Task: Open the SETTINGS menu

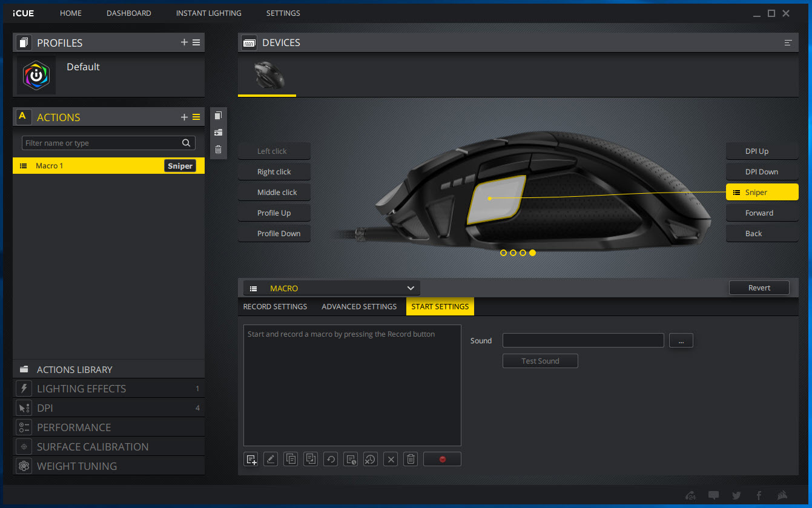Action: coord(283,13)
